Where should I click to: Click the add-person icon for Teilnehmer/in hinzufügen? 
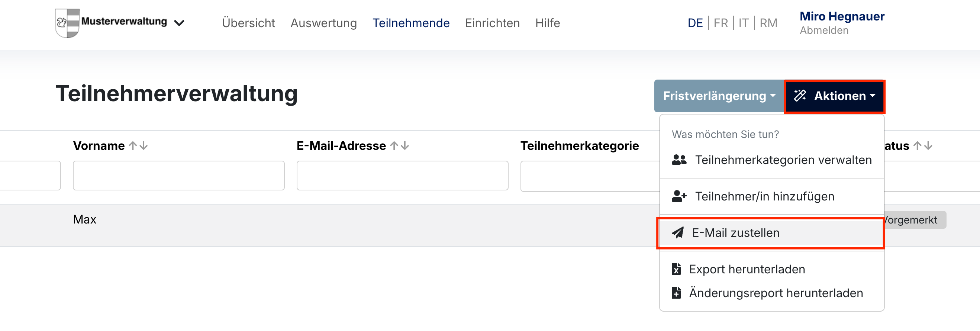(x=679, y=196)
